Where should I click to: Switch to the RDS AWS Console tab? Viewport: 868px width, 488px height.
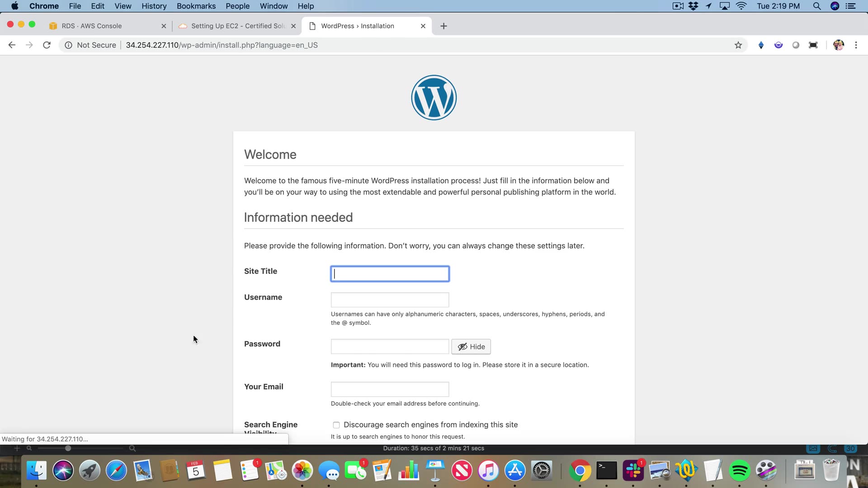coord(92,26)
